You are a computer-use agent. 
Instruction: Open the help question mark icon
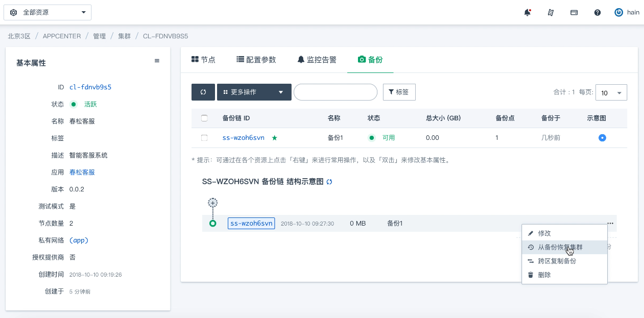point(598,12)
